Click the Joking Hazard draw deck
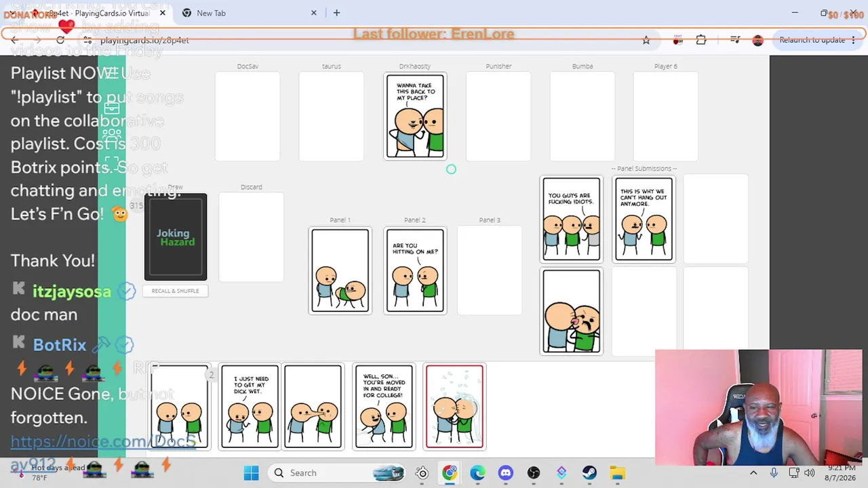Image resolution: width=868 pixels, height=488 pixels. [176, 237]
